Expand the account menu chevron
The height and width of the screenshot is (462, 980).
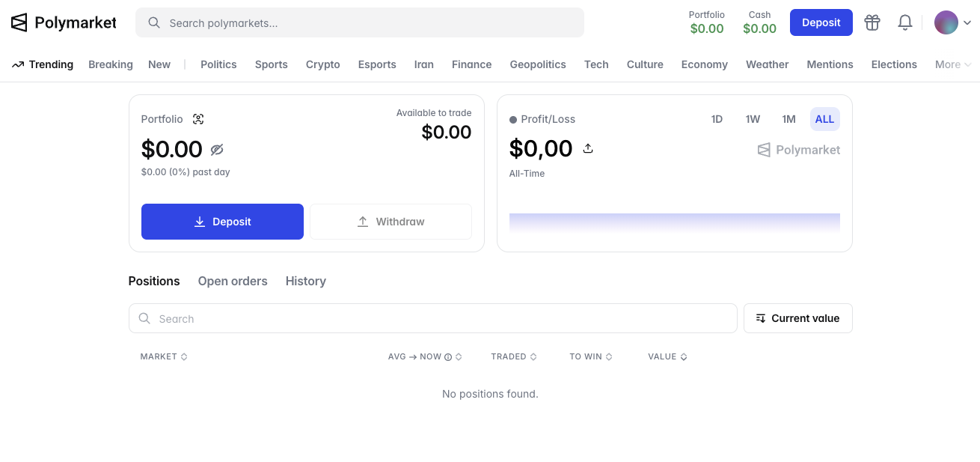[967, 22]
